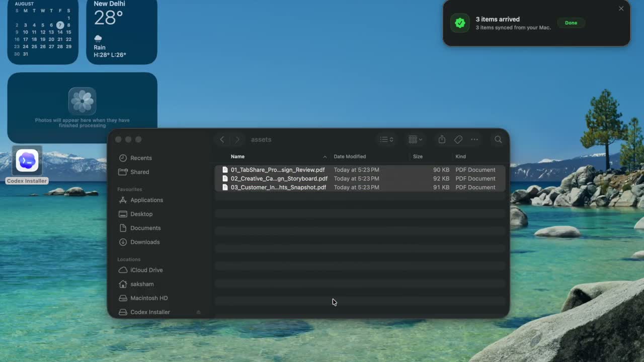
Task: Open Applications in the sidebar
Action: [146, 200]
